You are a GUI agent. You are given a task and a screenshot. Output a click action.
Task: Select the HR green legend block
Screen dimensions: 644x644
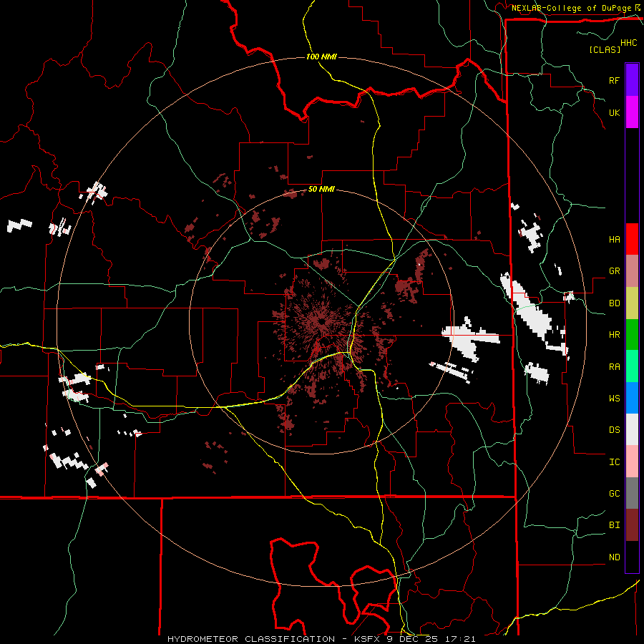pos(632,335)
